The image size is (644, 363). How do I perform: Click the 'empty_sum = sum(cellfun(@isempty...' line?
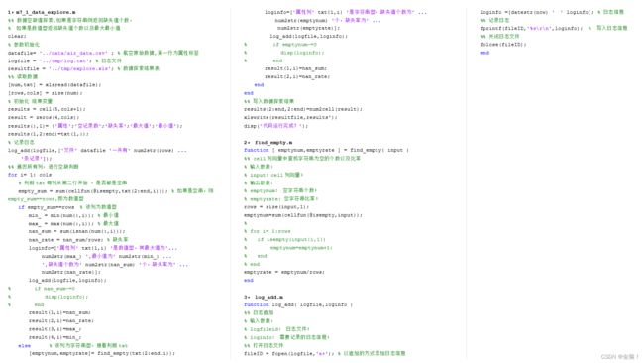[116, 191]
